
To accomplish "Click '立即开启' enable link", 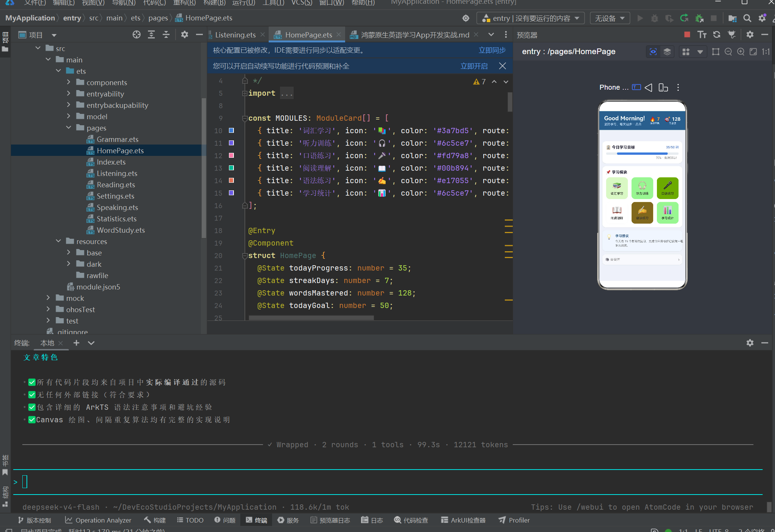I will click(x=474, y=66).
